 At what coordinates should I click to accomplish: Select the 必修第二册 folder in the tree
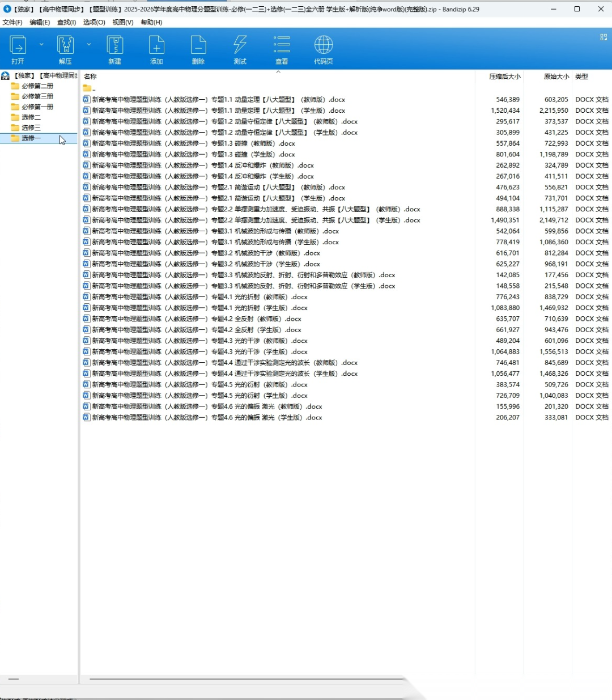click(37, 86)
